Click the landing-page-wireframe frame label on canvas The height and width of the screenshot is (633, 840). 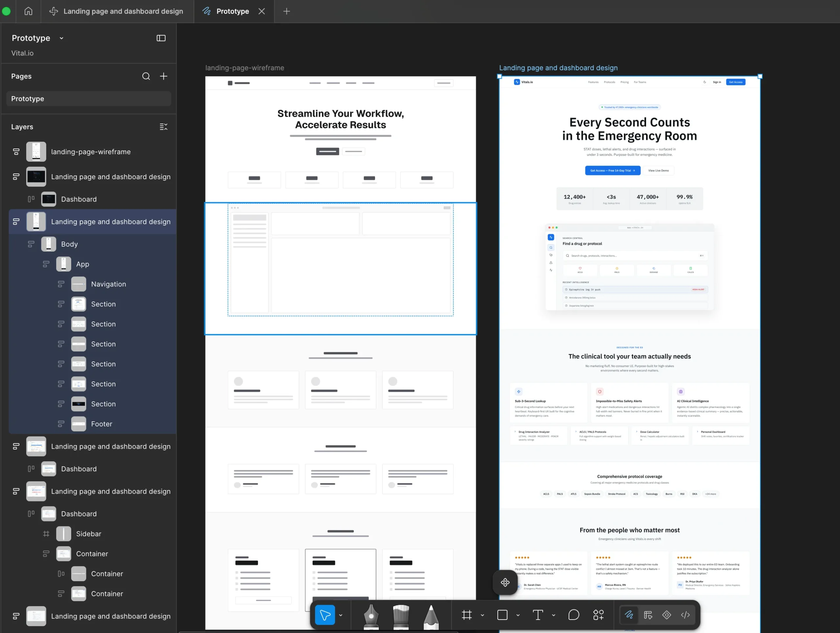(x=244, y=68)
